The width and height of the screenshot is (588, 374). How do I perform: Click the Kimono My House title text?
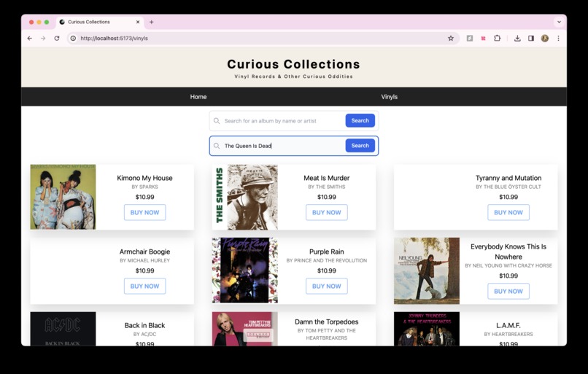144,178
